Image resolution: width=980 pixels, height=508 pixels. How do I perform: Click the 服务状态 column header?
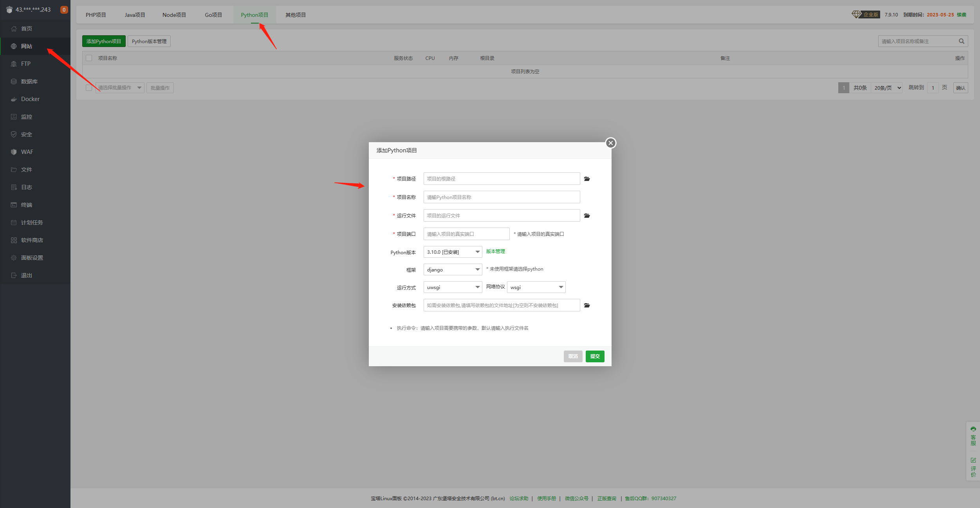pyautogui.click(x=403, y=58)
